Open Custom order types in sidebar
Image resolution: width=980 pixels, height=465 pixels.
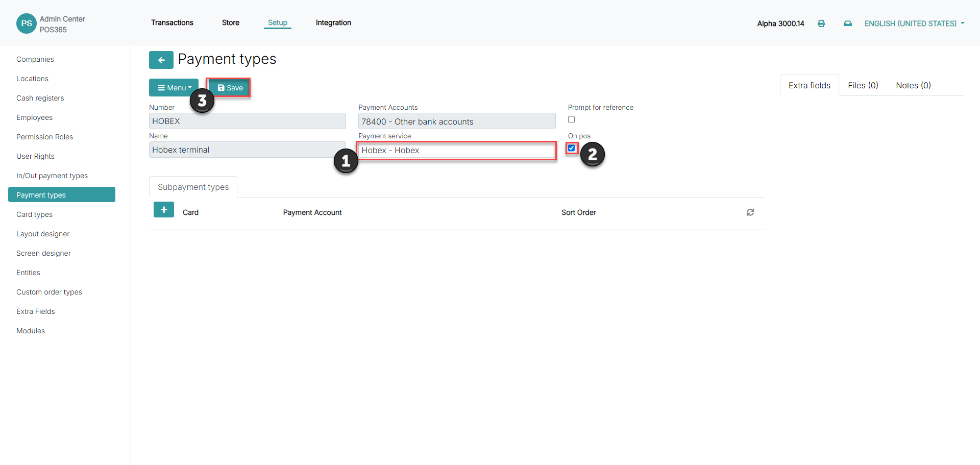coord(49,292)
